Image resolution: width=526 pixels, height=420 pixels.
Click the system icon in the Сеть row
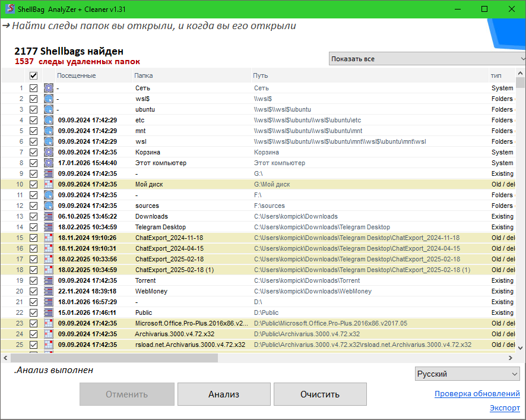[49, 88]
